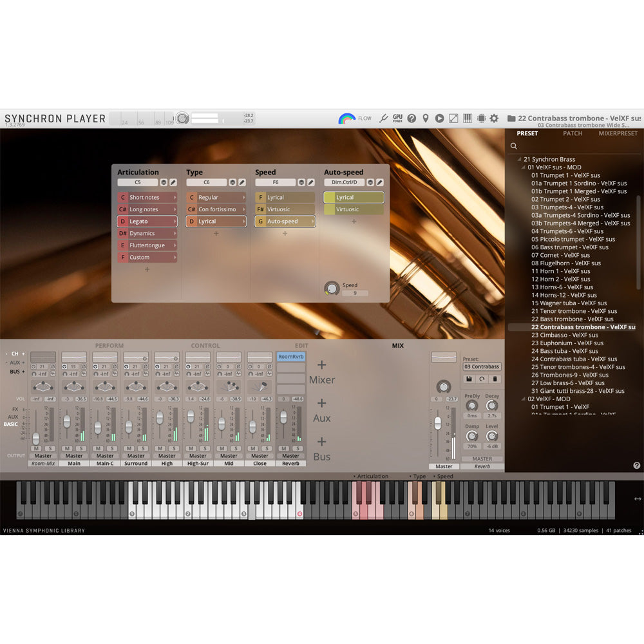Toggle the GPU Power icon
This screenshot has width=644, height=644.
(397, 118)
